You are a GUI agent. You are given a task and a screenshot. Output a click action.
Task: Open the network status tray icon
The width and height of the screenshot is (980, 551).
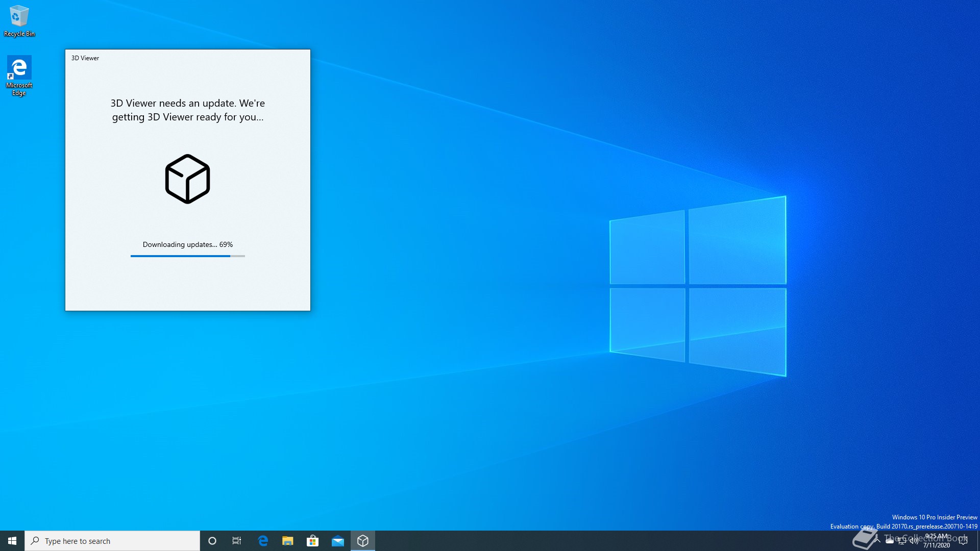click(x=902, y=541)
